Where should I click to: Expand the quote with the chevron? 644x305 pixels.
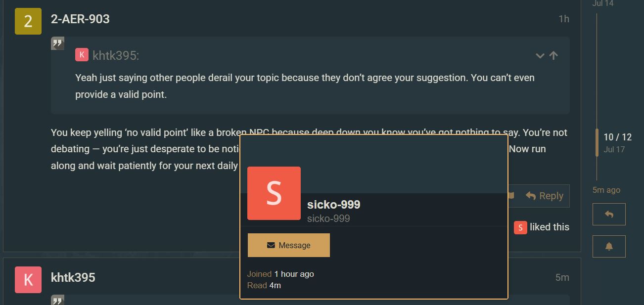pos(540,55)
